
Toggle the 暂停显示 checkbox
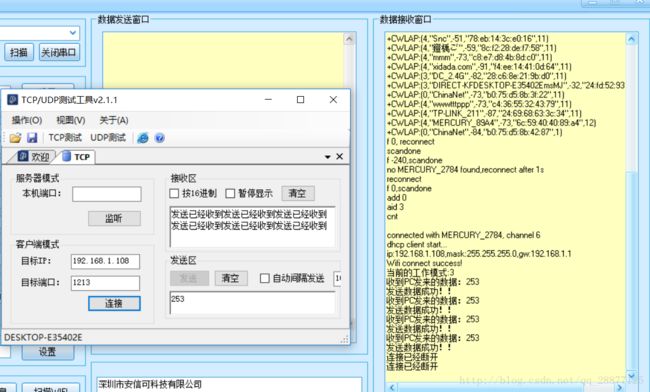point(230,194)
